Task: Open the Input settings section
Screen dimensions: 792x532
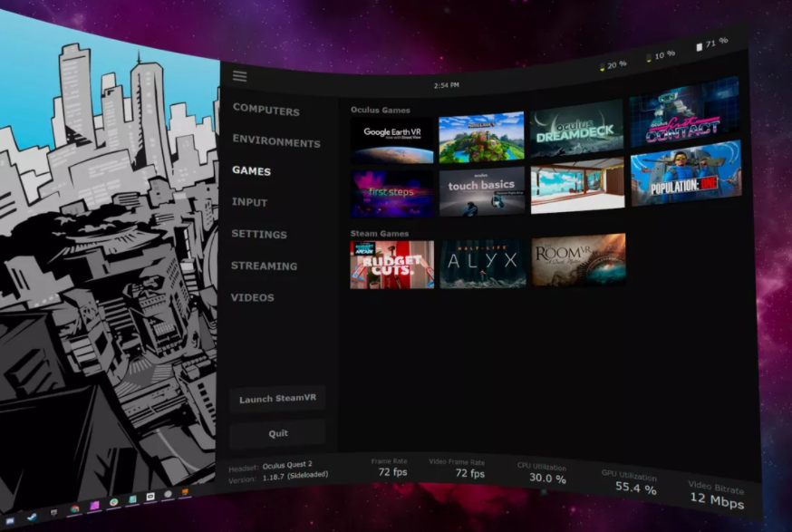Action: pos(249,203)
